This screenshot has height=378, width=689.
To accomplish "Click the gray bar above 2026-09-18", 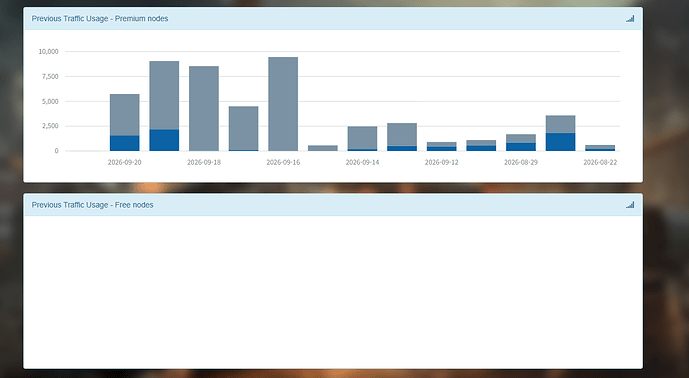I will click(204, 109).
